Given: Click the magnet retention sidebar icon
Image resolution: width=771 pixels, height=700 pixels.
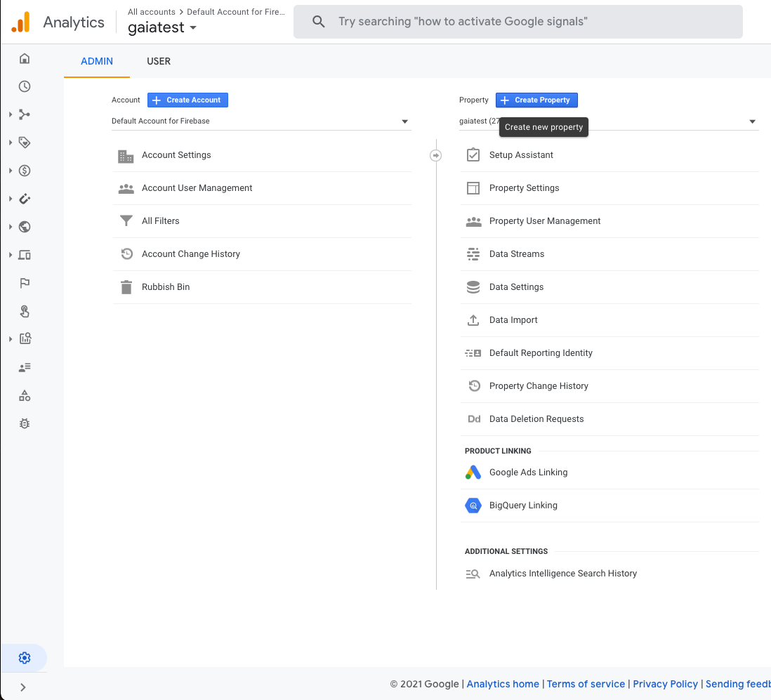Looking at the screenshot, I should 25,199.
